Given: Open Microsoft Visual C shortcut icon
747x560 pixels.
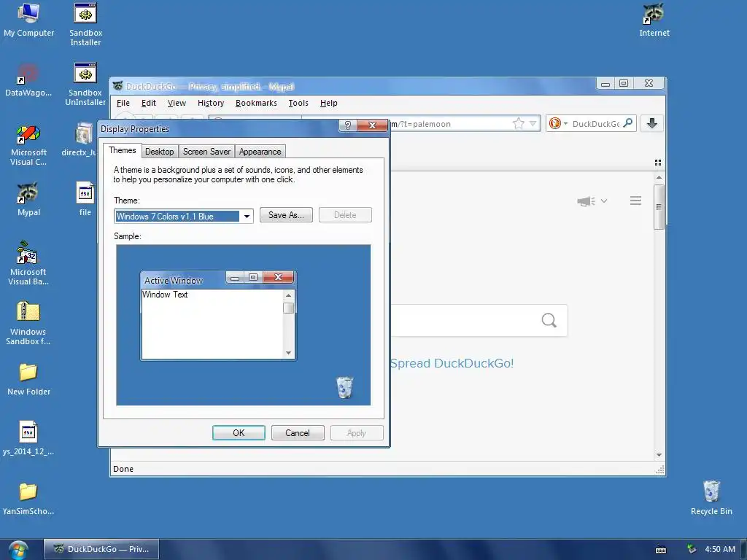Looking at the screenshot, I should pos(28,144).
